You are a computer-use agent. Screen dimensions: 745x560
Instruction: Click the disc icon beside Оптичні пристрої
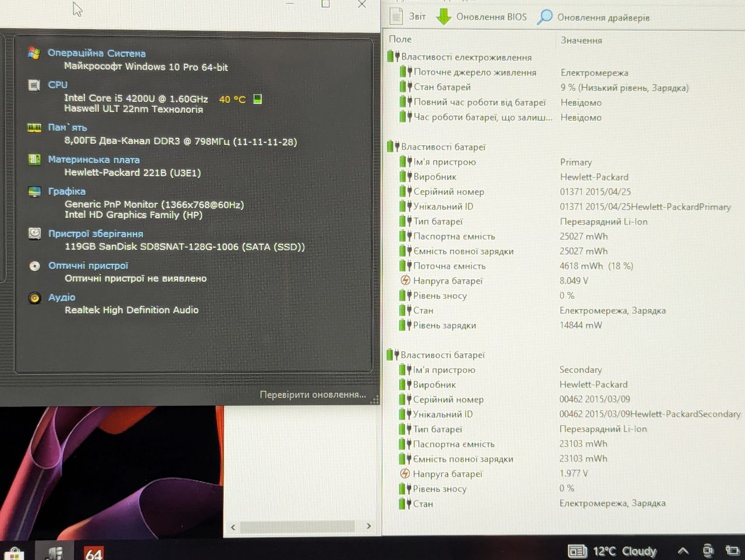point(35,266)
